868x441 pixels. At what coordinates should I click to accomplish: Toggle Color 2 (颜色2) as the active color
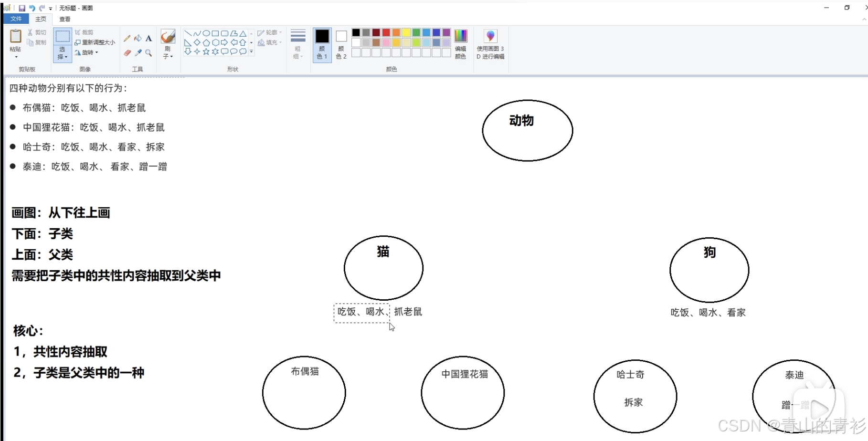click(341, 44)
